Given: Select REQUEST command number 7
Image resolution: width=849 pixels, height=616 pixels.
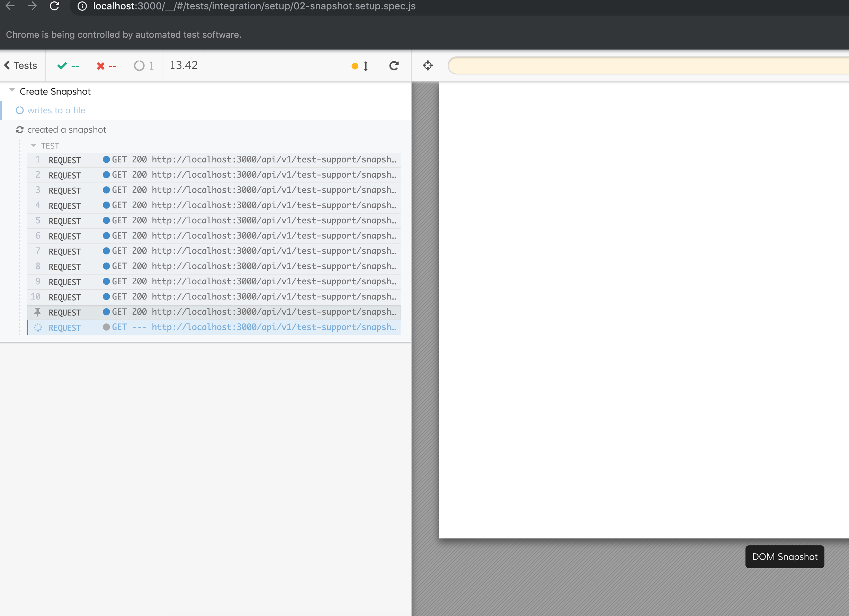Looking at the screenshot, I should 214,251.
